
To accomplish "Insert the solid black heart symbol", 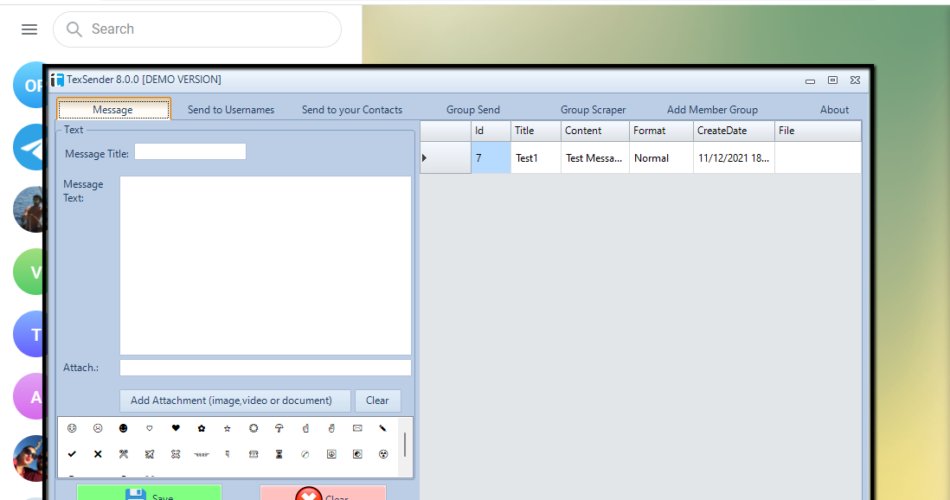I will [x=176, y=428].
